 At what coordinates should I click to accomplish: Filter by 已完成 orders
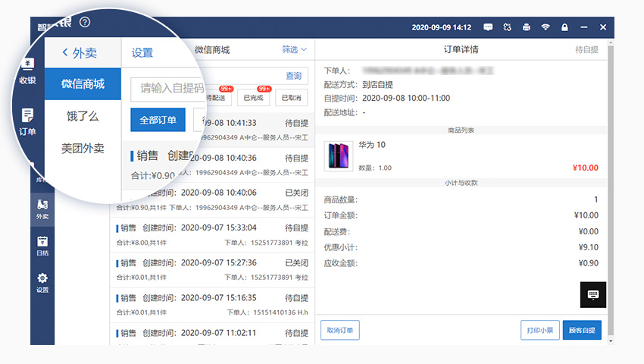click(x=253, y=98)
